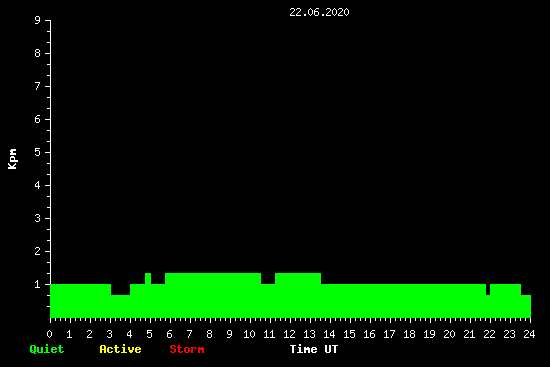Click hour 6 on the time axis
The image size is (550, 367).
tap(169, 334)
